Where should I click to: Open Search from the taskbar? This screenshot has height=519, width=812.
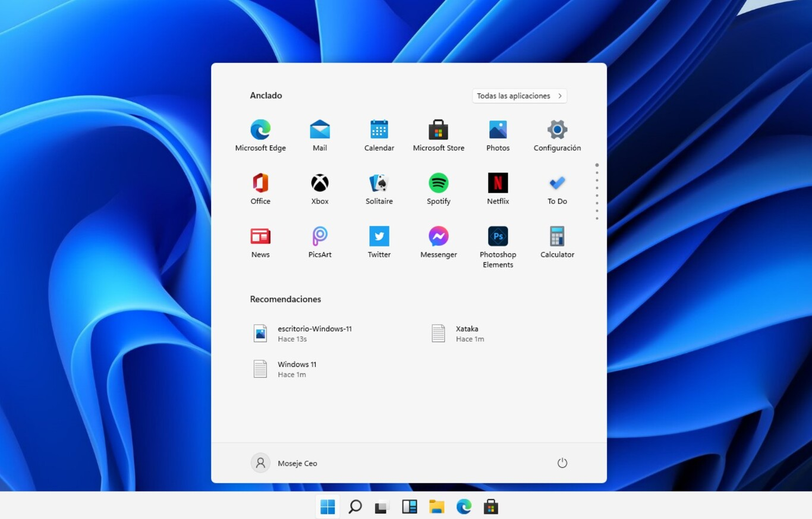(x=355, y=507)
